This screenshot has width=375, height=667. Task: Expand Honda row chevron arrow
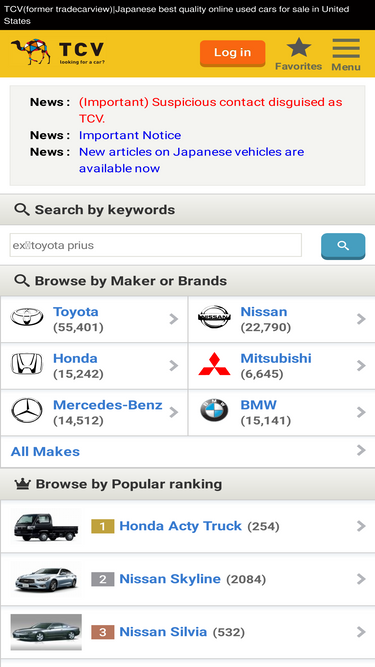pos(173,365)
